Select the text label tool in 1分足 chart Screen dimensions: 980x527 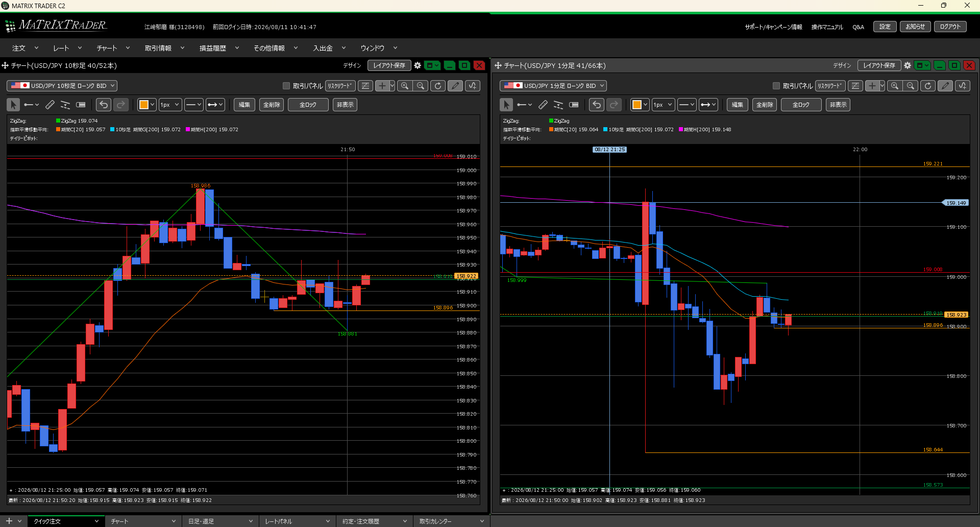coord(574,105)
